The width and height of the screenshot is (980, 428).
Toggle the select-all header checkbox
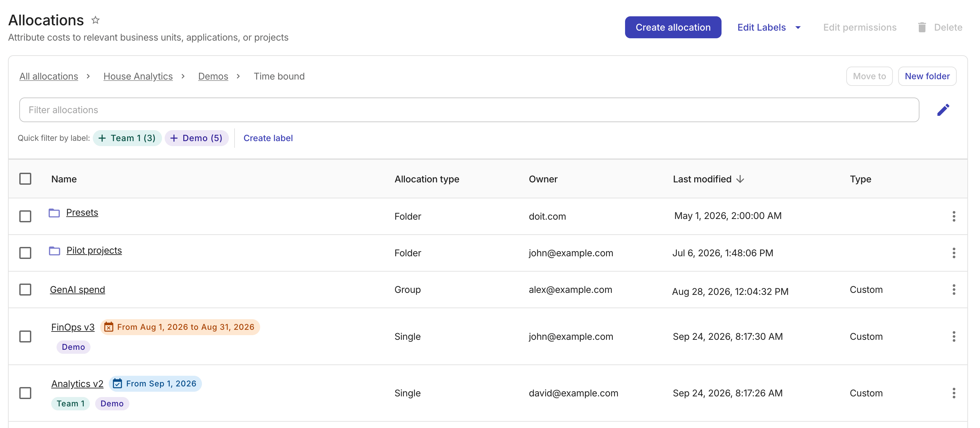click(x=25, y=179)
